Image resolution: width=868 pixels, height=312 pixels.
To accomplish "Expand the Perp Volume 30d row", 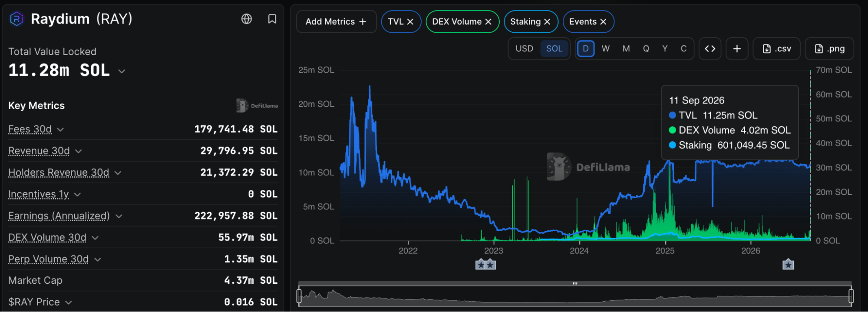I will pos(98,259).
